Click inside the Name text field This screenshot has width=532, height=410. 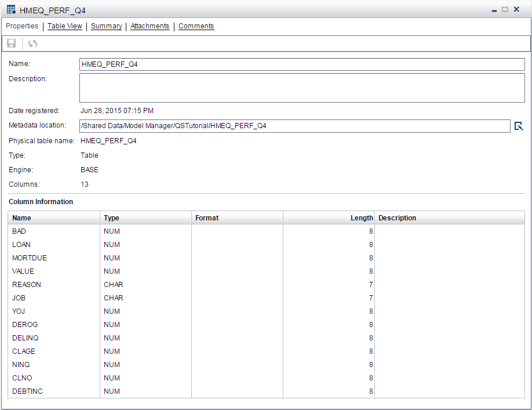tap(301, 64)
